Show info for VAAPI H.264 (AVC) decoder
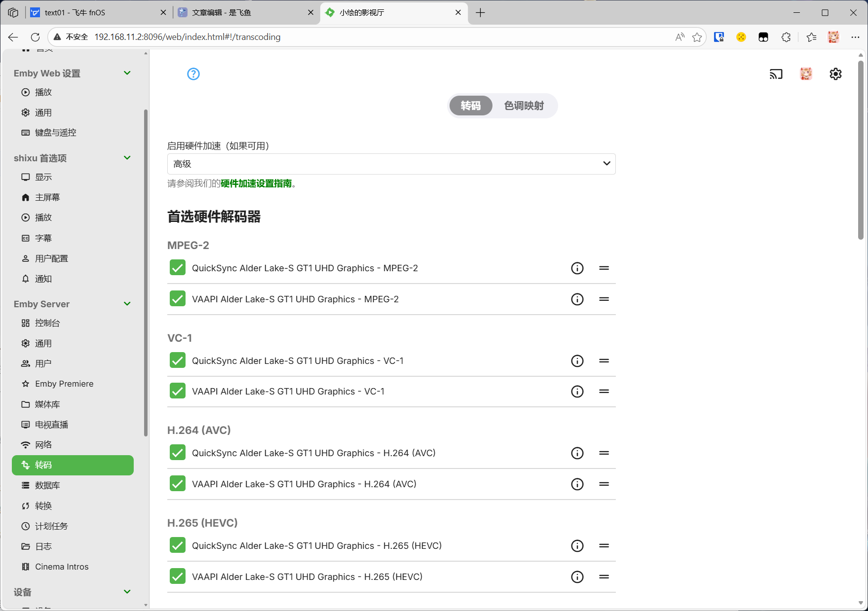The width and height of the screenshot is (868, 611). tap(577, 484)
